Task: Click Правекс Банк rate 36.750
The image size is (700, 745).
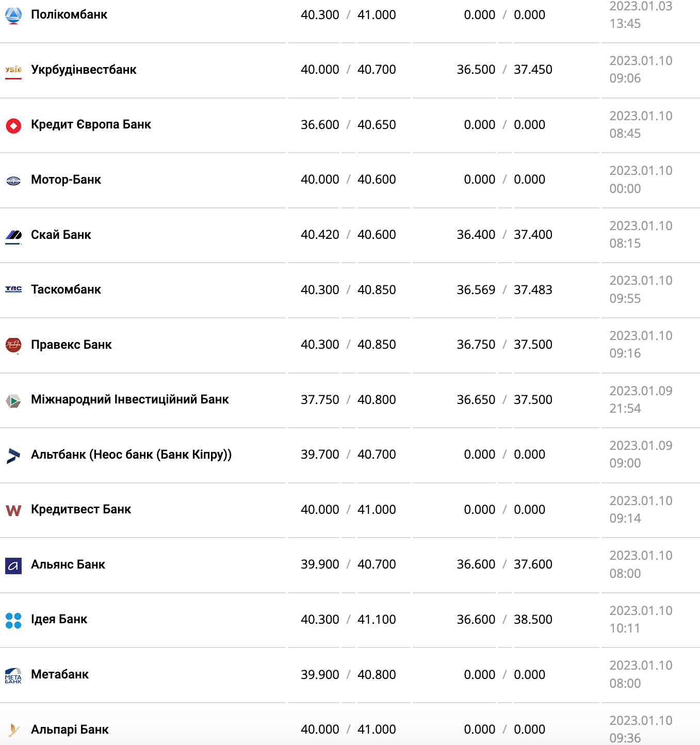Action: coord(476,345)
